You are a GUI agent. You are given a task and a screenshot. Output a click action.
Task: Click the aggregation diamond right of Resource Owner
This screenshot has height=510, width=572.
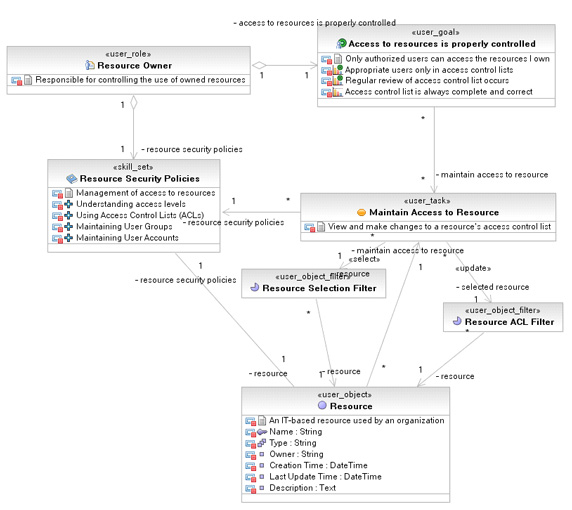click(259, 65)
